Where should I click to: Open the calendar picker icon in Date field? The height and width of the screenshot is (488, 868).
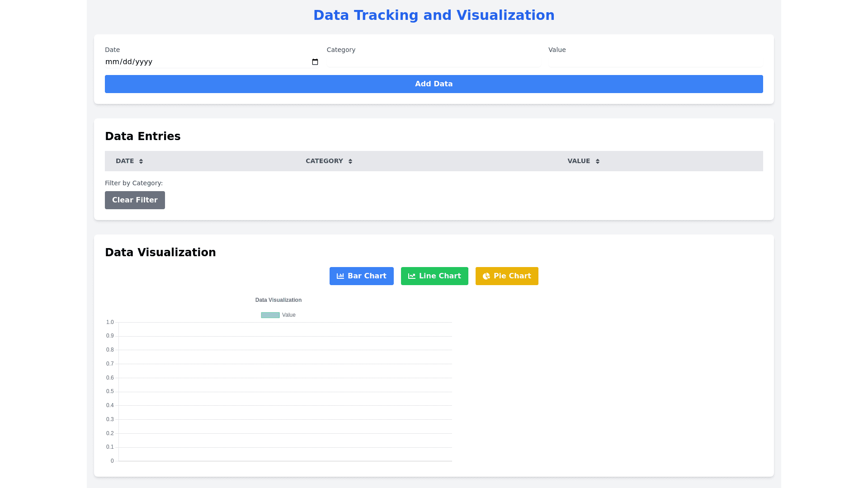click(x=315, y=62)
